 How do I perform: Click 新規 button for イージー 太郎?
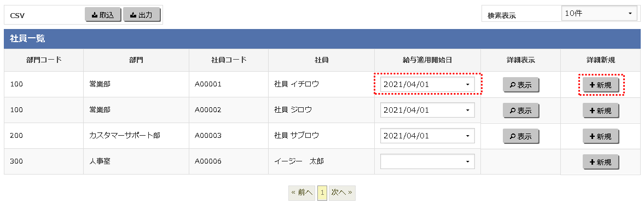tap(600, 162)
